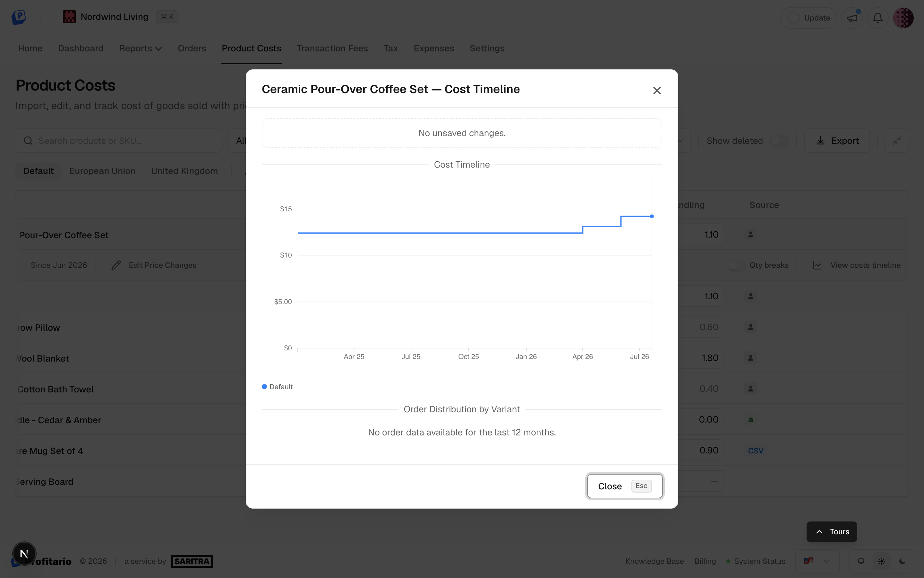
Task: Select the Default region tab
Action: coord(38,171)
